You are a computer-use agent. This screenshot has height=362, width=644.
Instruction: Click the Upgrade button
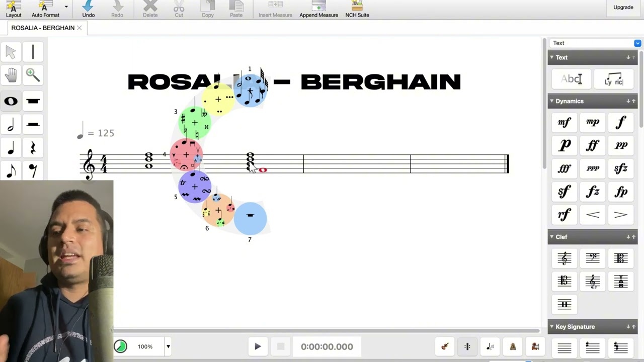point(623,8)
